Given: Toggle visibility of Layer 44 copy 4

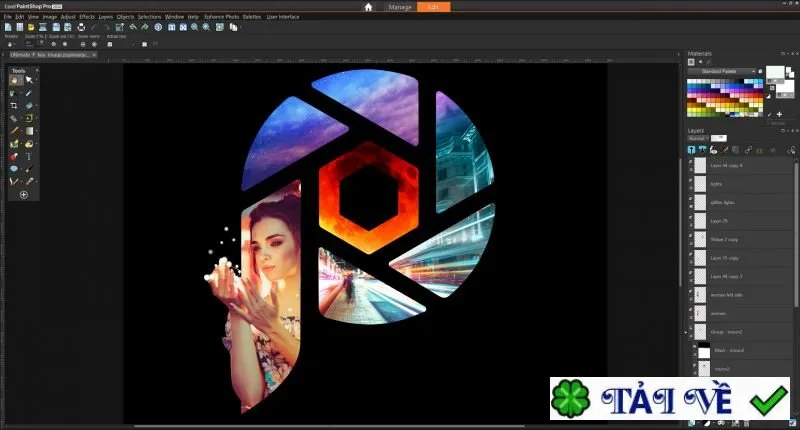Looking at the screenshot, I should tap(691, 162).
